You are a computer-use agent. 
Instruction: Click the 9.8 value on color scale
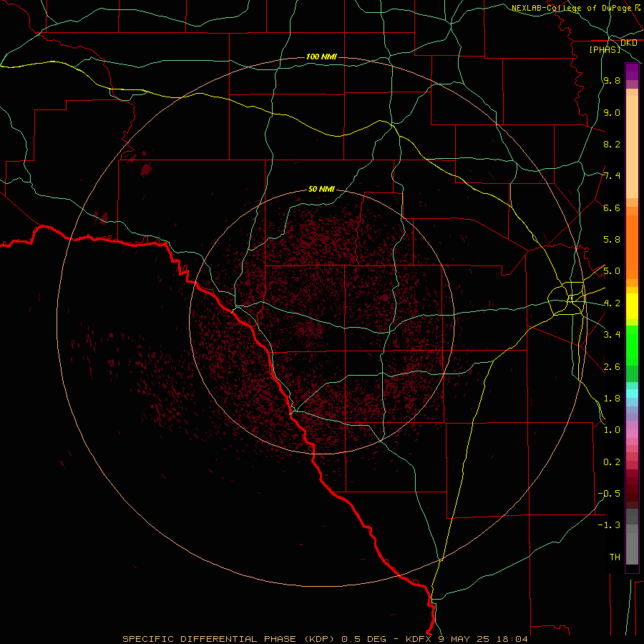pos(612,80)
